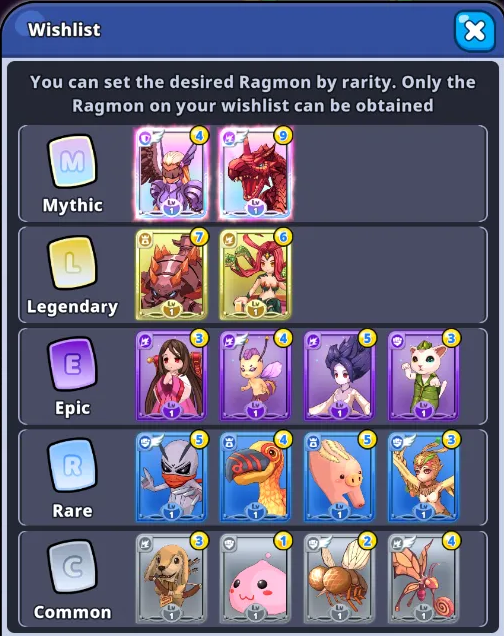This screenshot has height=636, width=504.
Task: Choose the winged harpy Rare card
Action: [424, 477]
